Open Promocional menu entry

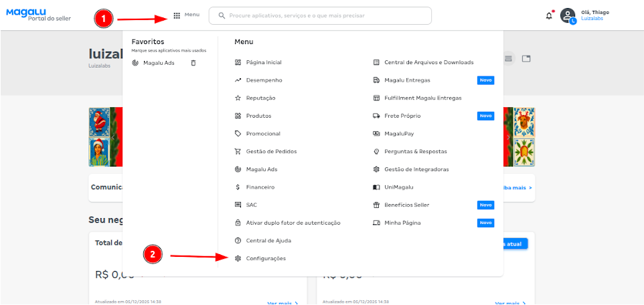[263, 133]
